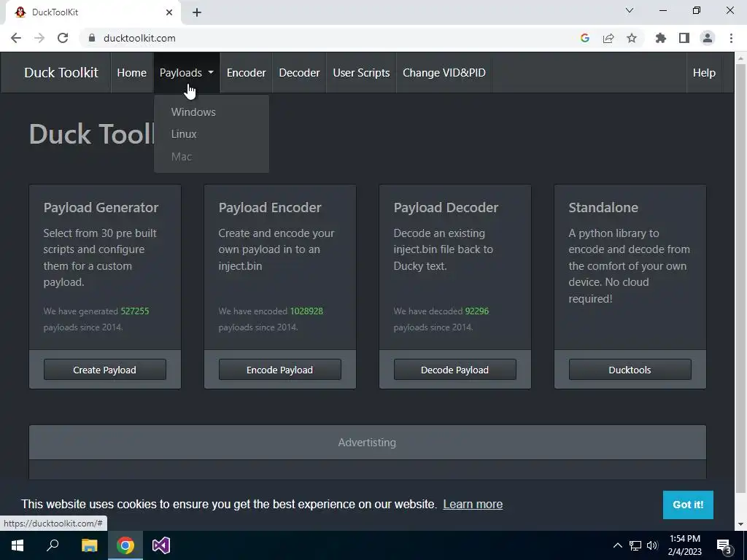Open Home in navigation bar
The height and width of the screenshot is (560, 747).
click(131, 72)
